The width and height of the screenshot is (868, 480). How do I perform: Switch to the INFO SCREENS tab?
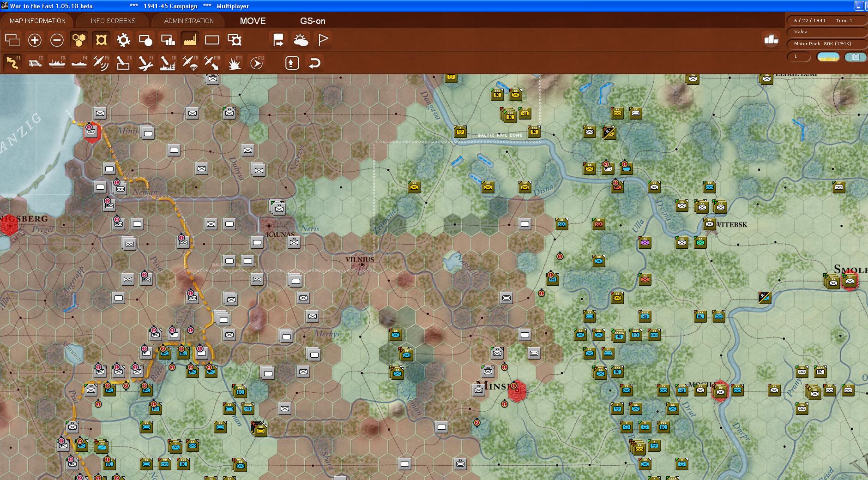point(113,21)
